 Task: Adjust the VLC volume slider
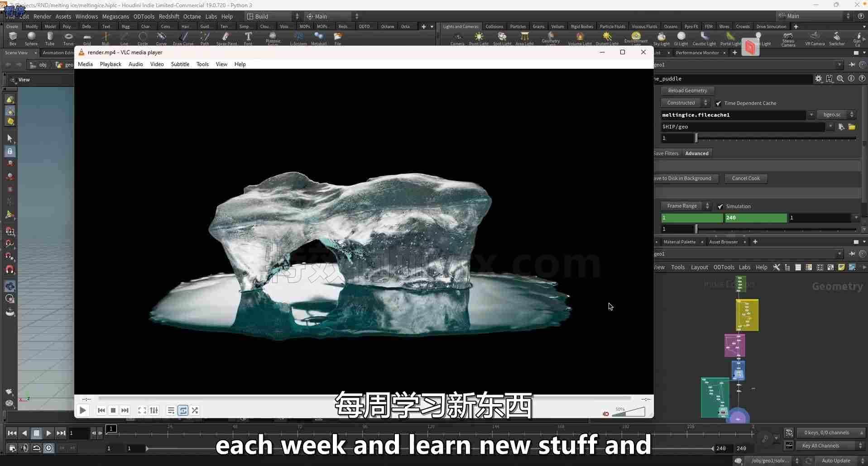(x=628, y=412)
